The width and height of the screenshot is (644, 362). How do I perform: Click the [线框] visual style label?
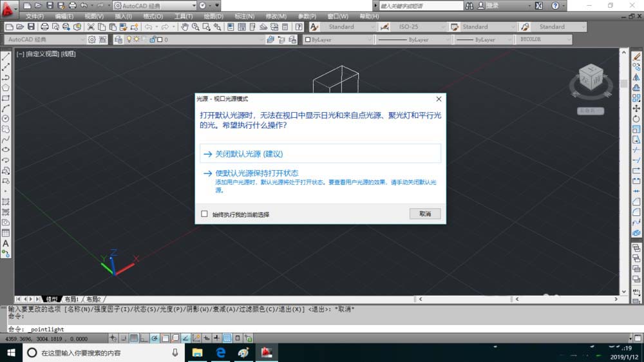tap(68, 54)
